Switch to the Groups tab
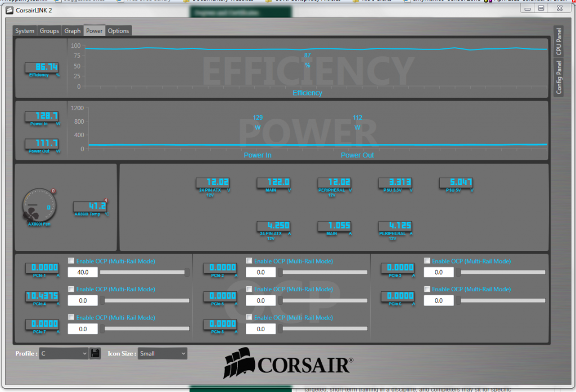 (x=49, y=31)
